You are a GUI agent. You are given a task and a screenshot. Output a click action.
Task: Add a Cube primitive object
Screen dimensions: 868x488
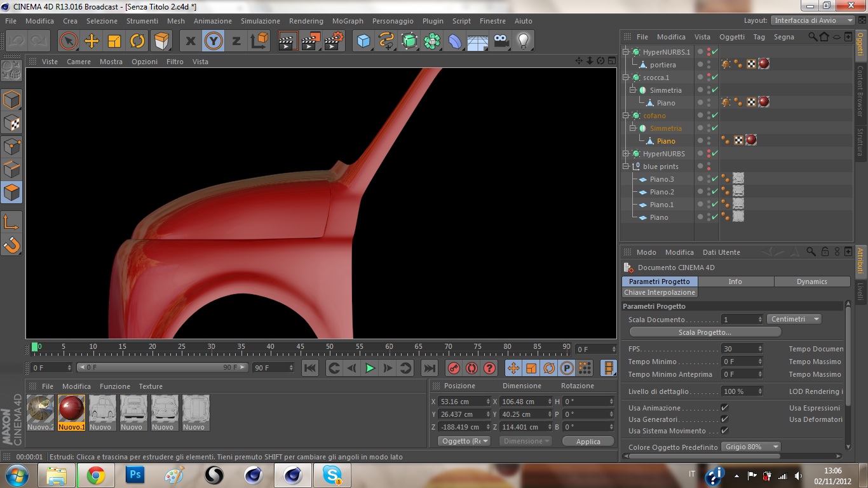(x=363, y=41)
